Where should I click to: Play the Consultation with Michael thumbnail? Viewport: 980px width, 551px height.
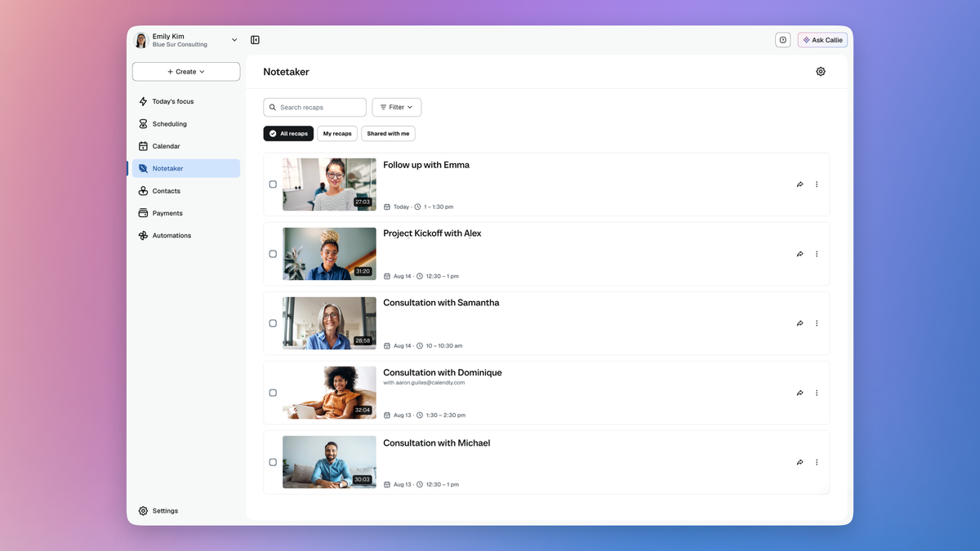click(329, 462)
